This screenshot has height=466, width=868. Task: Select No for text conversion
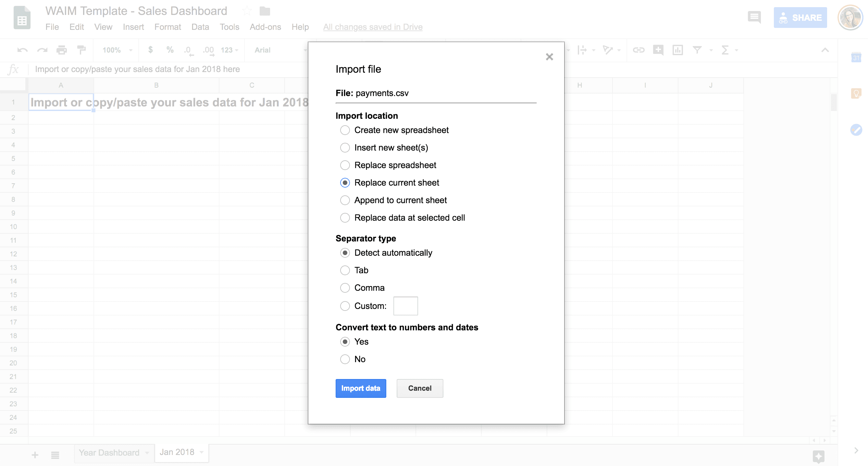[x=345, y=359]
